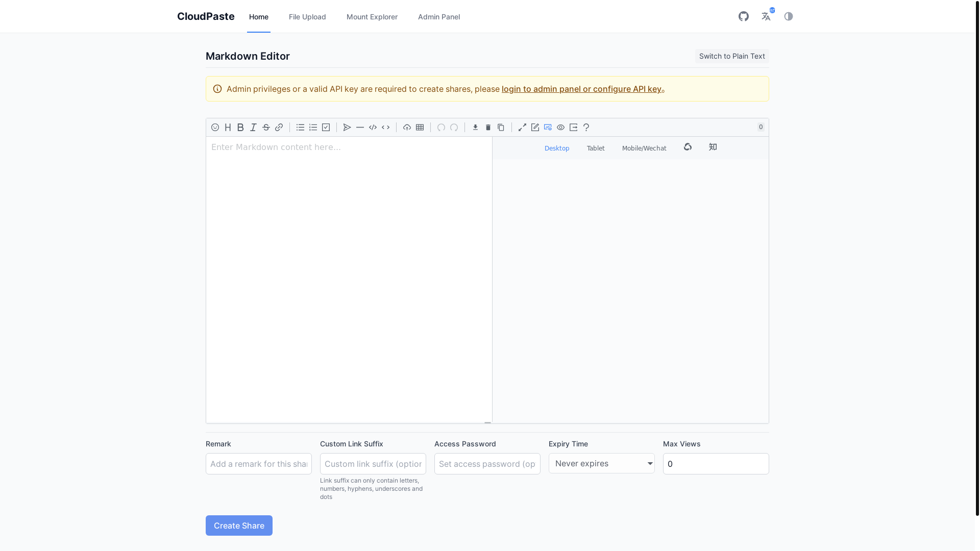The width and height of the screenshot is (980, 551).
Task: Click into the Markdown content editor area
Action: (x=349, y=280)
